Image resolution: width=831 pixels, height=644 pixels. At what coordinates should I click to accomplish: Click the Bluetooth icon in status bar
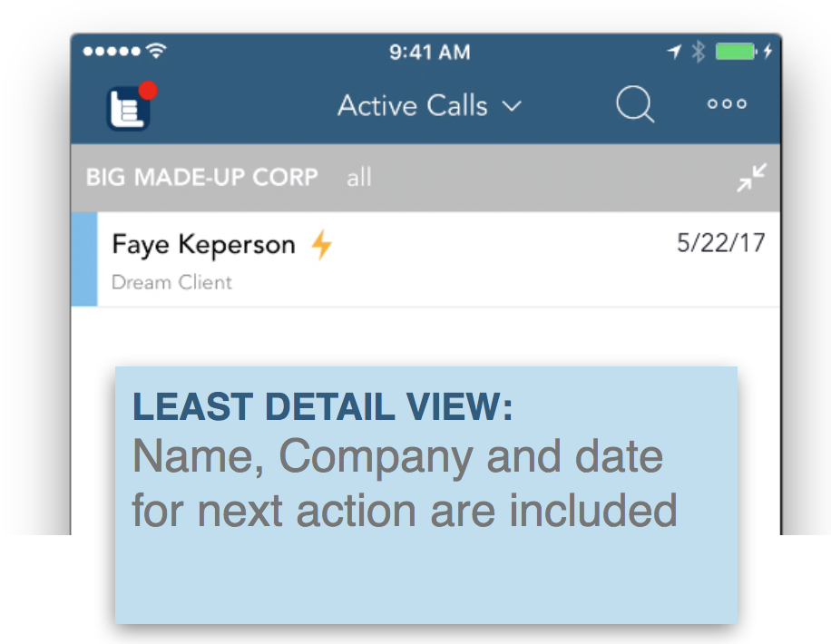pos(698,52)
